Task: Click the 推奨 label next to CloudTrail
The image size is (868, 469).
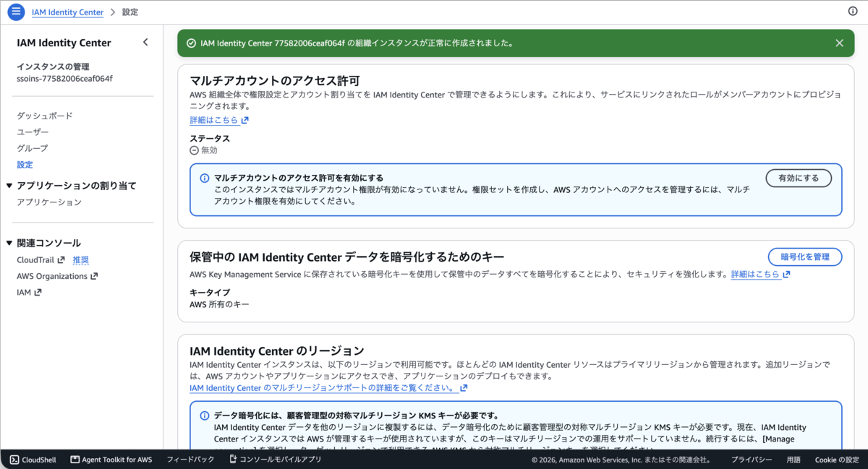Action: pos(81,260)
